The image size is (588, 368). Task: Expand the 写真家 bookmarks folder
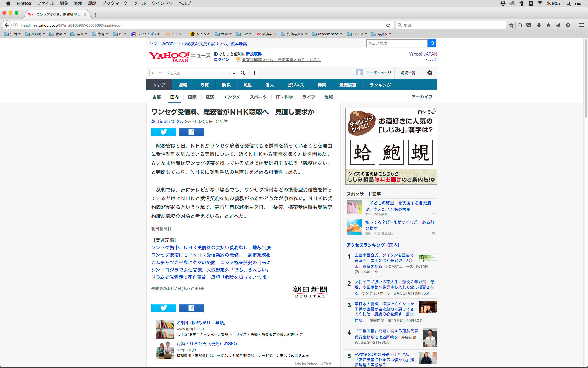click(382, 34)
